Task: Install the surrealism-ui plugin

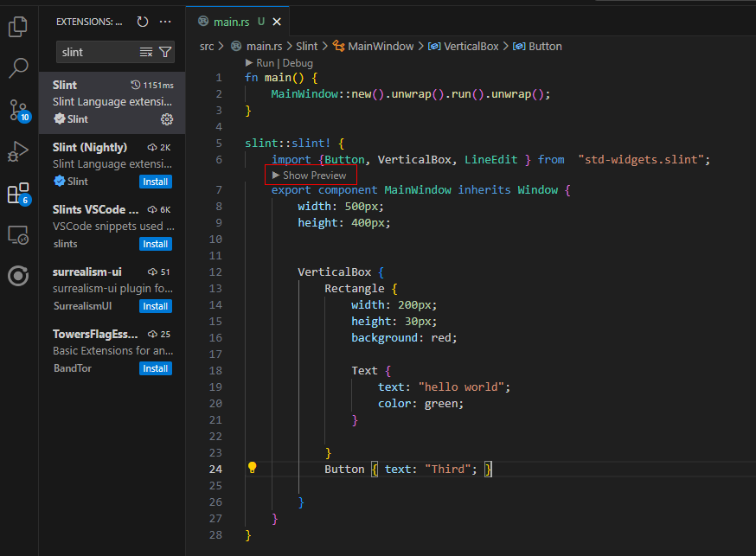Action: point(155,305)
